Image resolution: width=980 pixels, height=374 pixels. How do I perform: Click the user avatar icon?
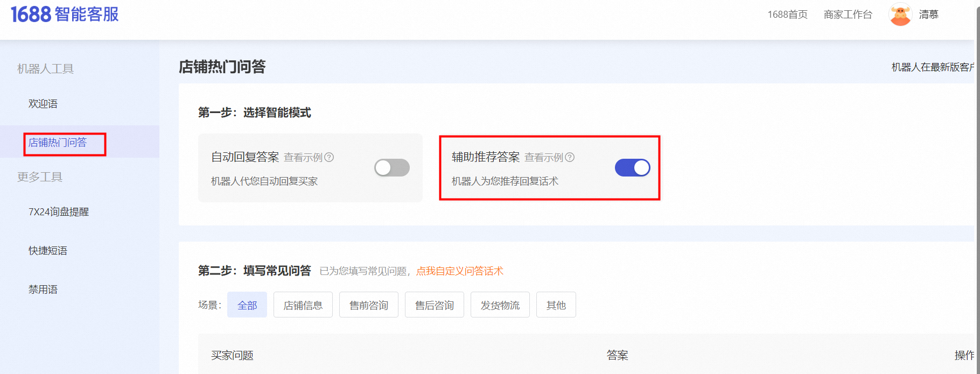click(900, 15)
